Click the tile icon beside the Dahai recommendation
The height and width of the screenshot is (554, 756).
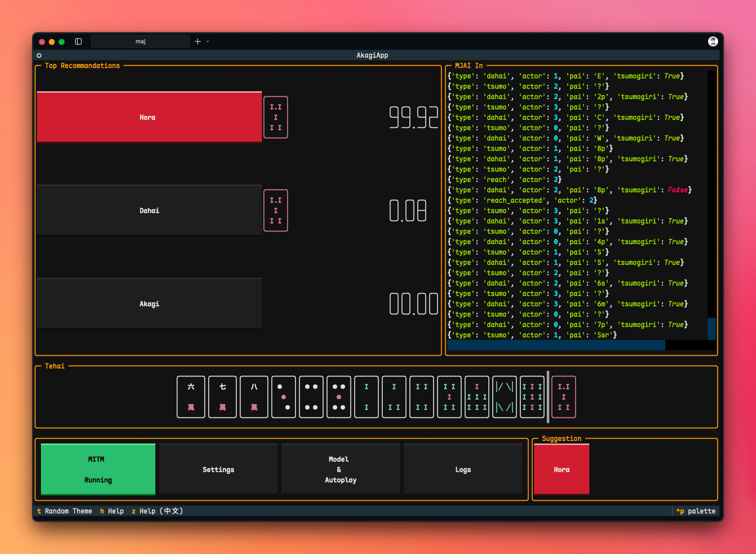tap(276, 211)
